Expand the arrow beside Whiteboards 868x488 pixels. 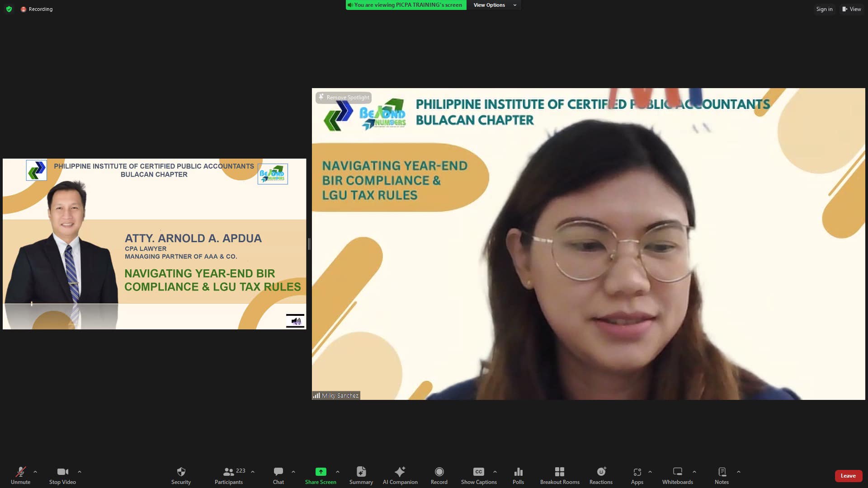coord(694,472)
